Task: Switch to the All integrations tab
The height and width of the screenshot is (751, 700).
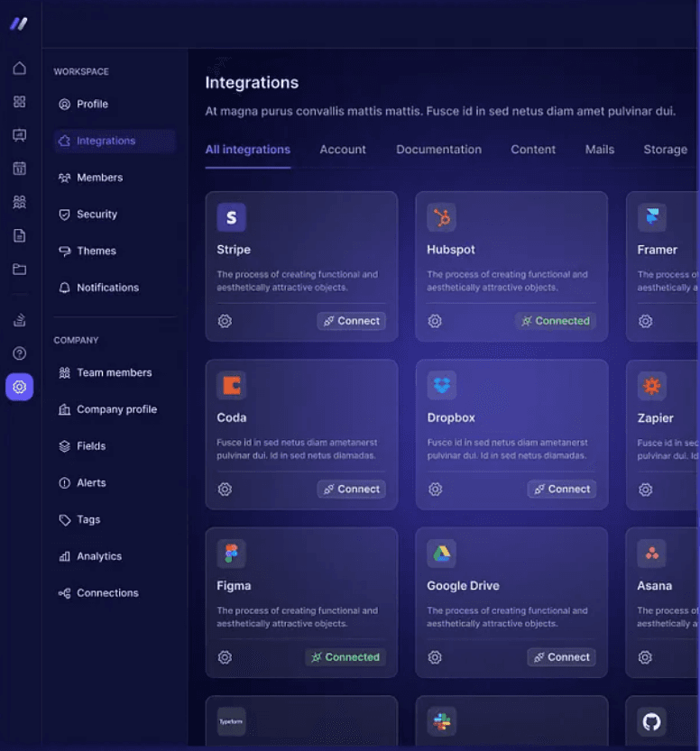Action: pos(248,150)
